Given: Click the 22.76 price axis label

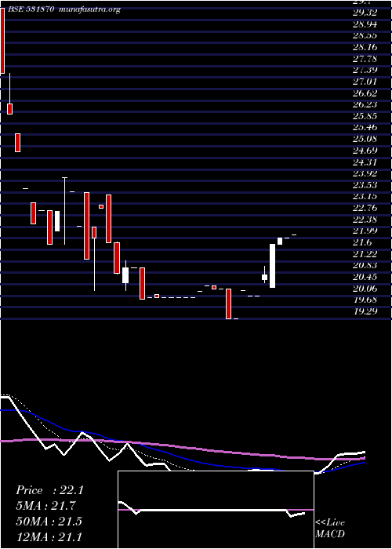Looking at the screenshot, I should click(x=365, y=208).
